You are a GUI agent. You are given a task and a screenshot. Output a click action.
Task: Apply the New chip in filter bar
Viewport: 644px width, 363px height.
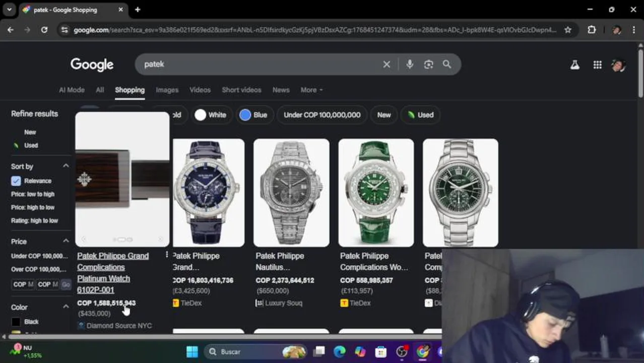[384, 115]
